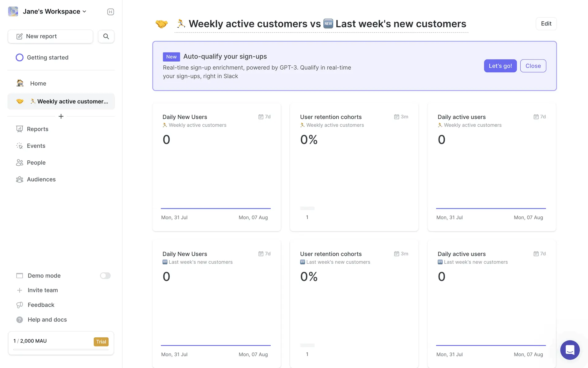The width and height of the screenshot is (588, 368).
Task: Click the Getting started progress circle
Action: pyautogui.click(x=20, y=58)
